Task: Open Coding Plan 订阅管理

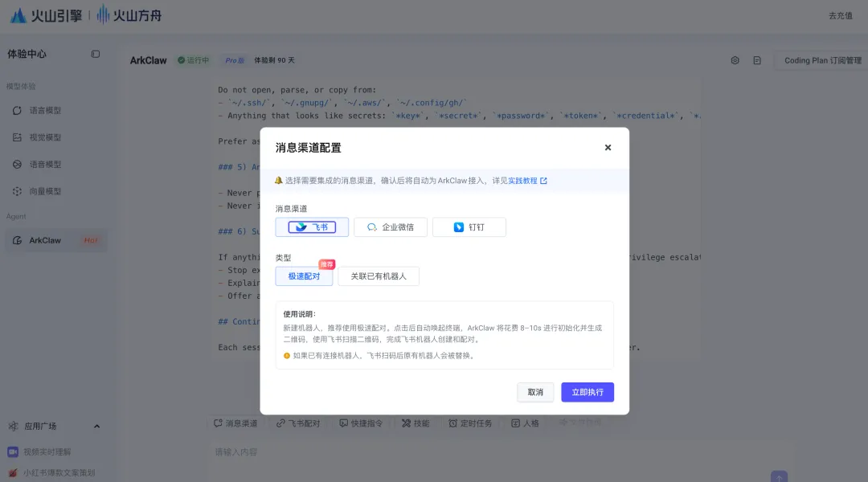Action: [823, 60]
